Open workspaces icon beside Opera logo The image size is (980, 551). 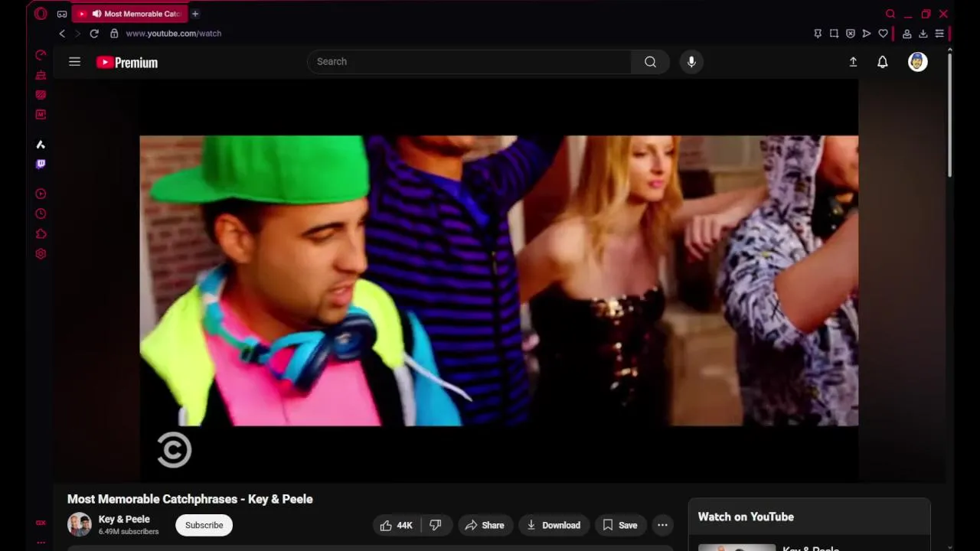[62, 14]
